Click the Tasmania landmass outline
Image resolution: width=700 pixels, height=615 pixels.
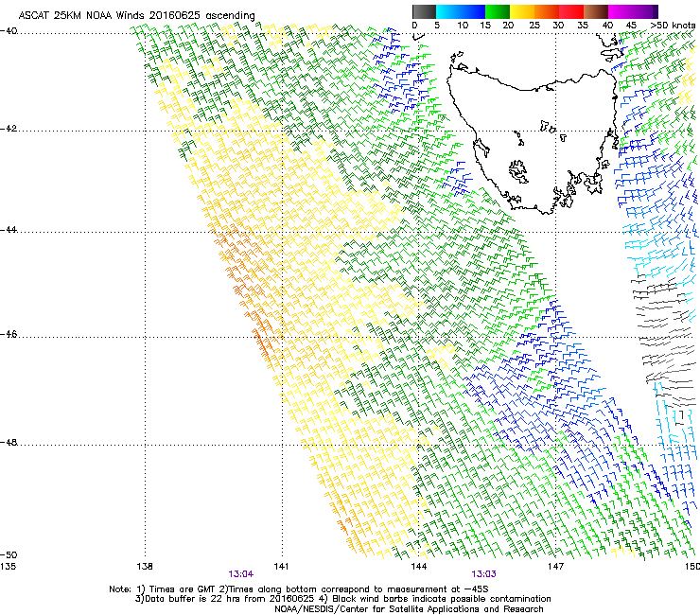[533, 141]
